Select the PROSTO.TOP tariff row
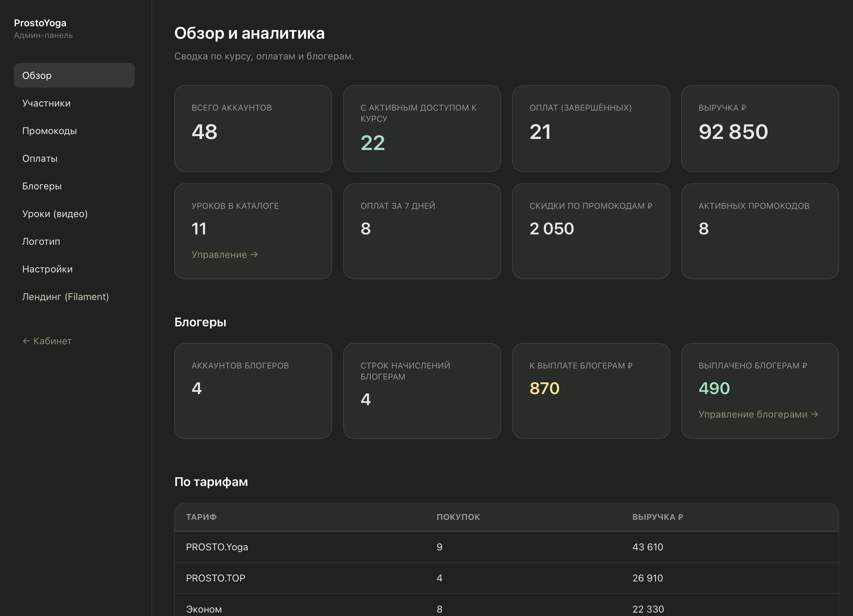 (x=506, y=578)
